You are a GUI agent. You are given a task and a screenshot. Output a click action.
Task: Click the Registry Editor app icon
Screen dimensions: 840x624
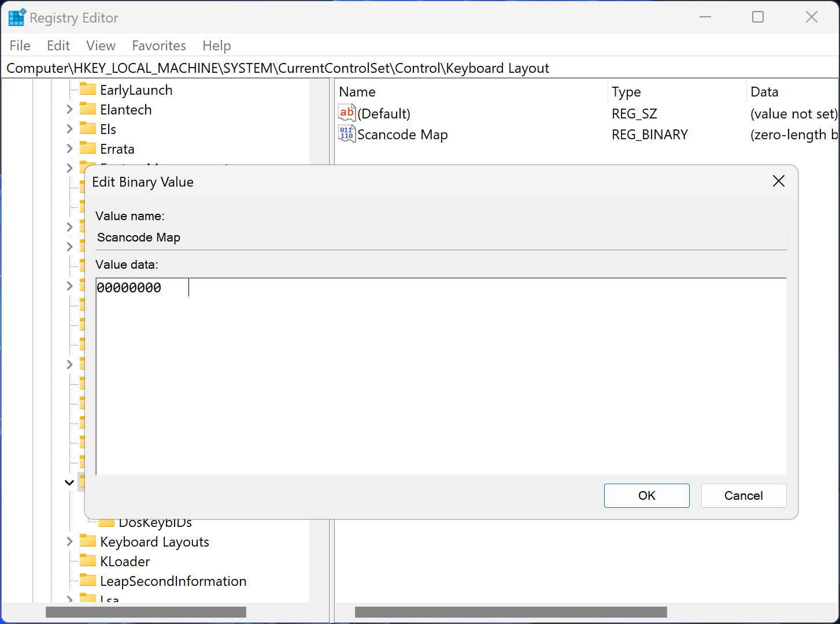17,18
